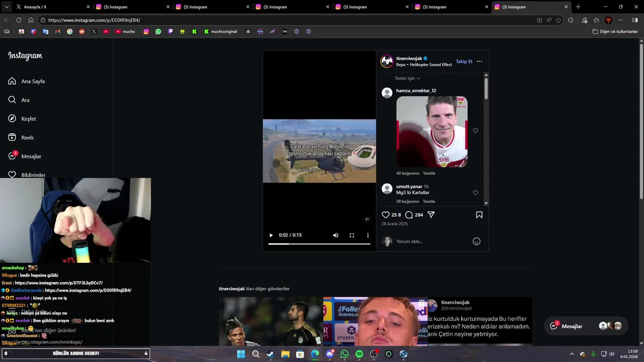Open emoji picker in comment box
The image size is (644, 362).
tap(476, 241)
